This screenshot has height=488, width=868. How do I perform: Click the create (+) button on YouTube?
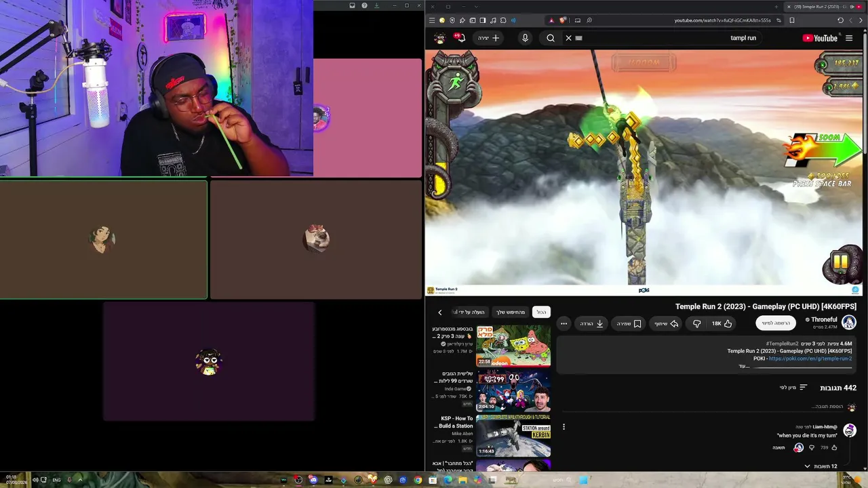point(489,38)
